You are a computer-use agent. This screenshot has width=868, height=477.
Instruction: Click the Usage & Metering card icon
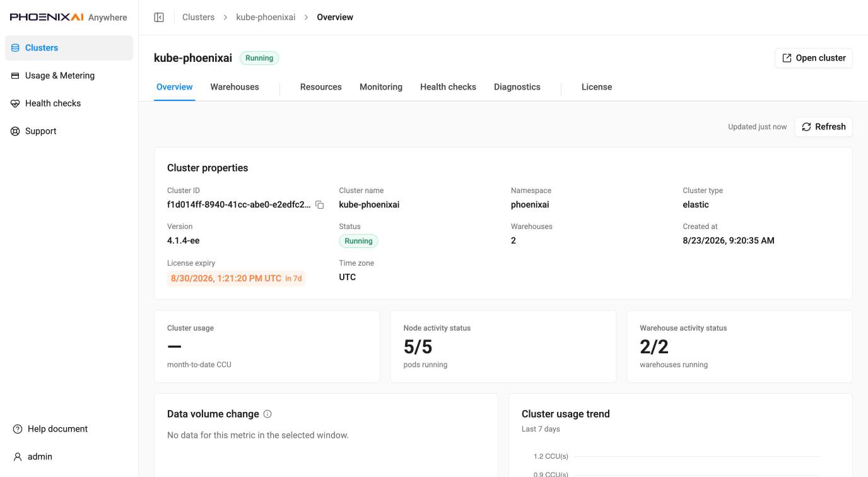click(16, 76)
